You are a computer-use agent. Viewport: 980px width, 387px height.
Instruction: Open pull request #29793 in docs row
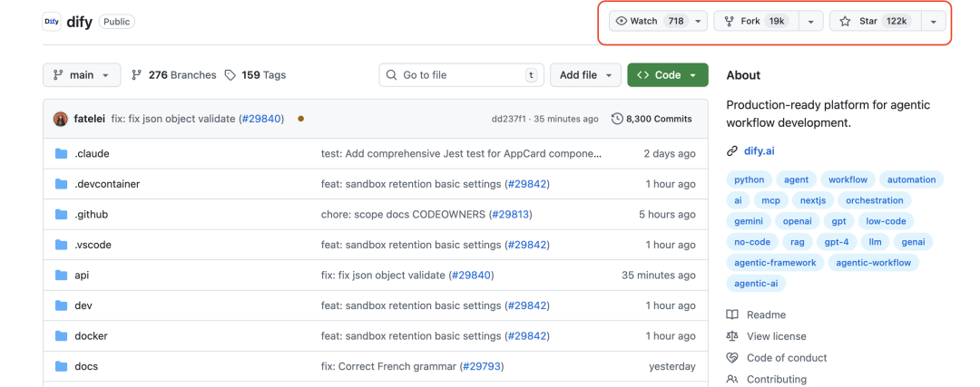coord(481,366)
